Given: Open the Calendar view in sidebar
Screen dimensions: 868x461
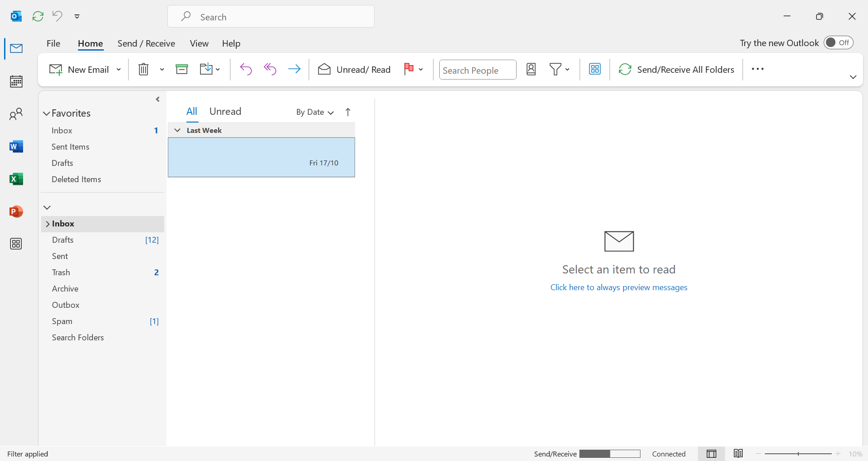Looking at the screenshot, I should point(16,81).
